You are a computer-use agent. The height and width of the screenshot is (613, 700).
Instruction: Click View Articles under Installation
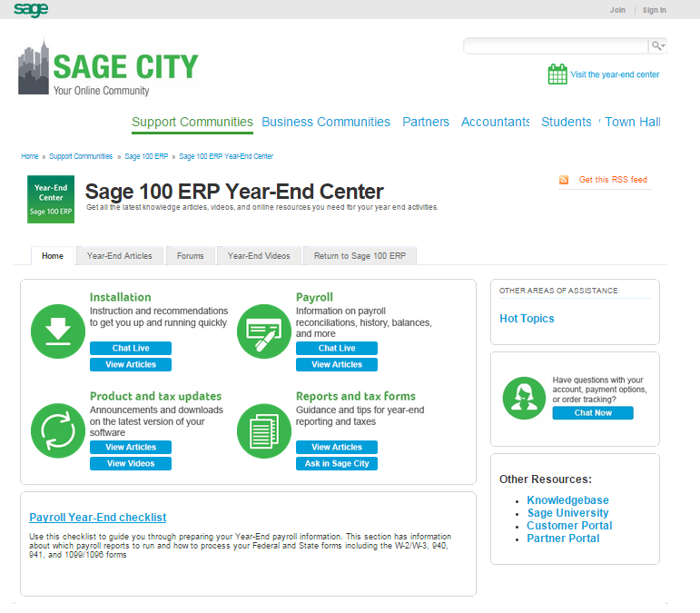(x=131, y=365)
